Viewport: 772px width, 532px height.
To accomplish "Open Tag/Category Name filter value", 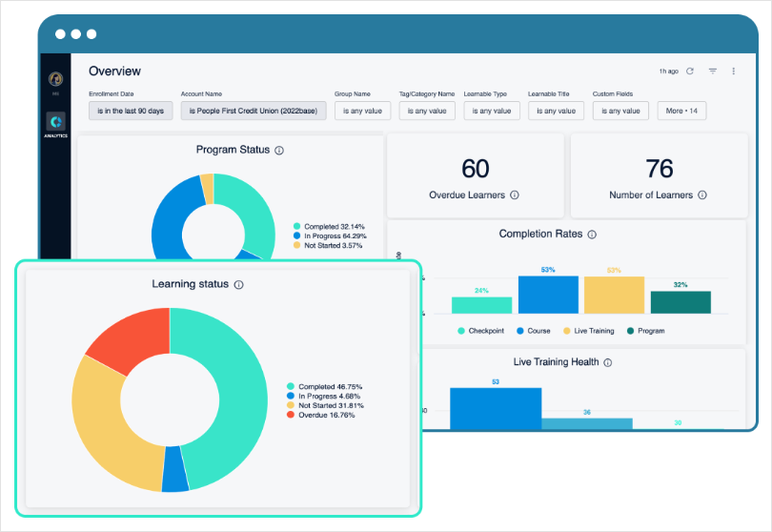I will click(x=427, y=111).
